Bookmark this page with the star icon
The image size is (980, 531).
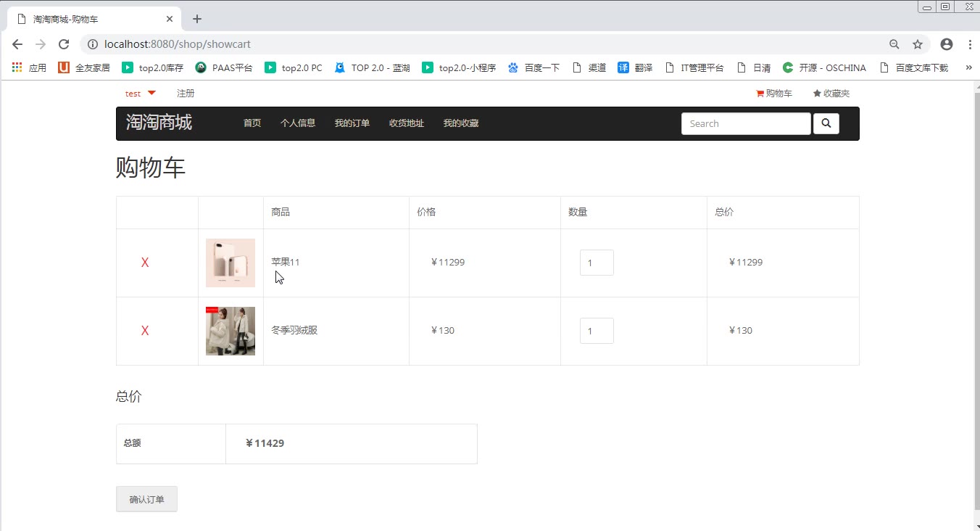[x=918, y=44]
